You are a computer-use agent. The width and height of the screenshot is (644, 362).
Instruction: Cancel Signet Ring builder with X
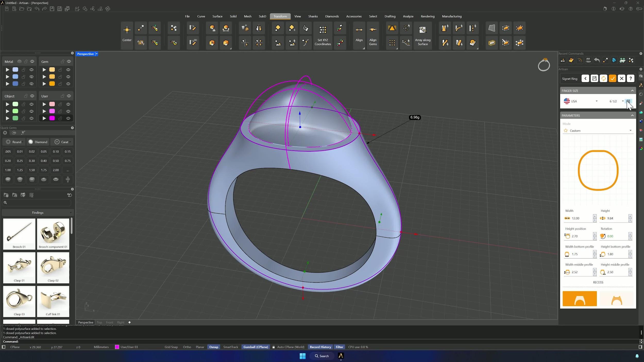[x=621, y=79]
